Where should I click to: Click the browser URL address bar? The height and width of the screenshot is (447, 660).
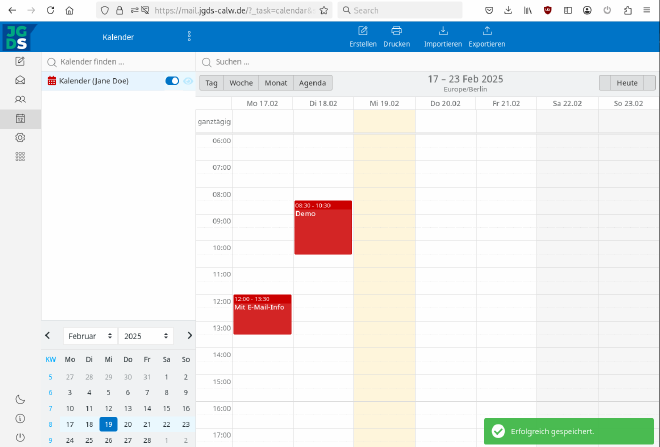[233, 10]
